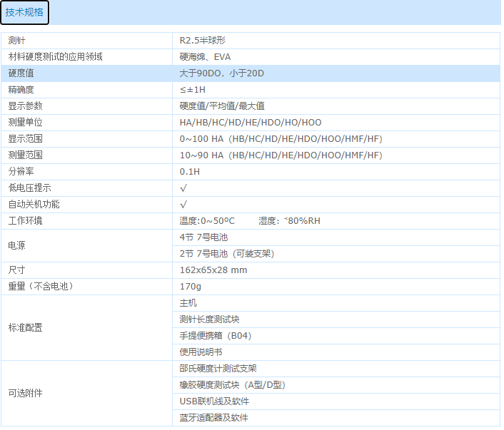This screenshot has height=430, width=504.
Task: Select the 4节 7号电池 power entry
Action: coord(203,237)
